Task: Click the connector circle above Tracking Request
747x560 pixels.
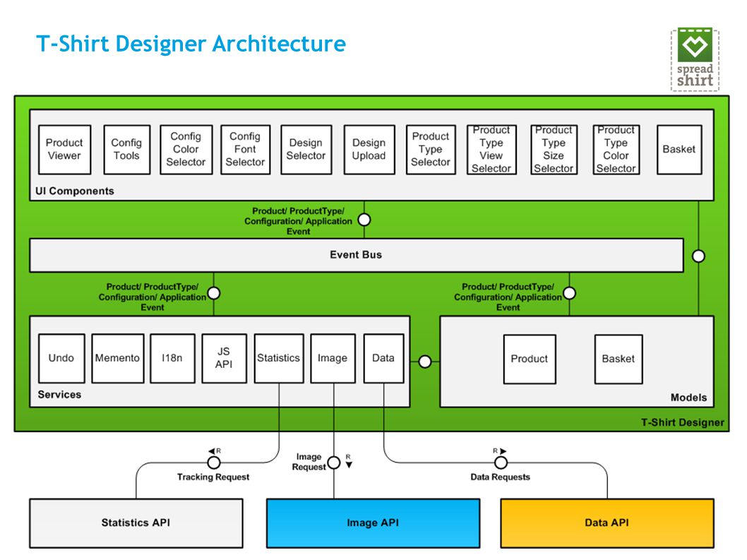Action: tap(214, 463)
